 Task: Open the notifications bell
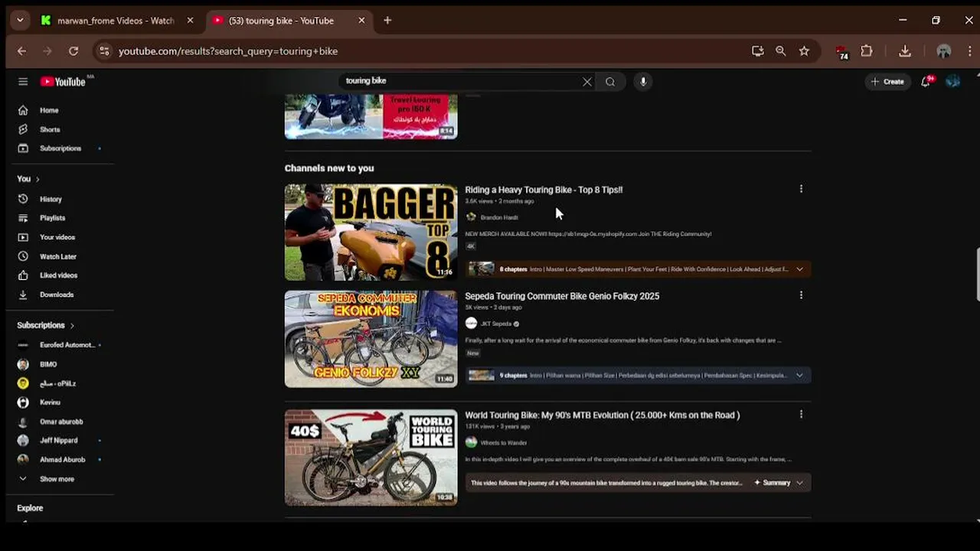926,81
